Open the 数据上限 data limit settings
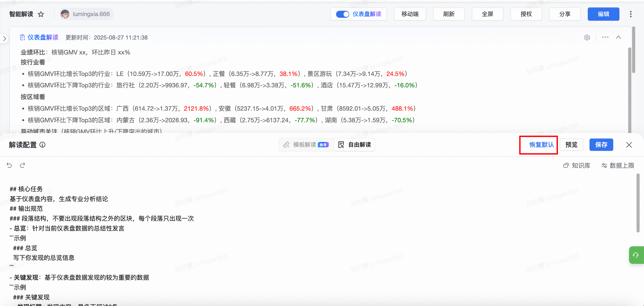Viewport: 644px width, 306px height. [x=618, y=165]
